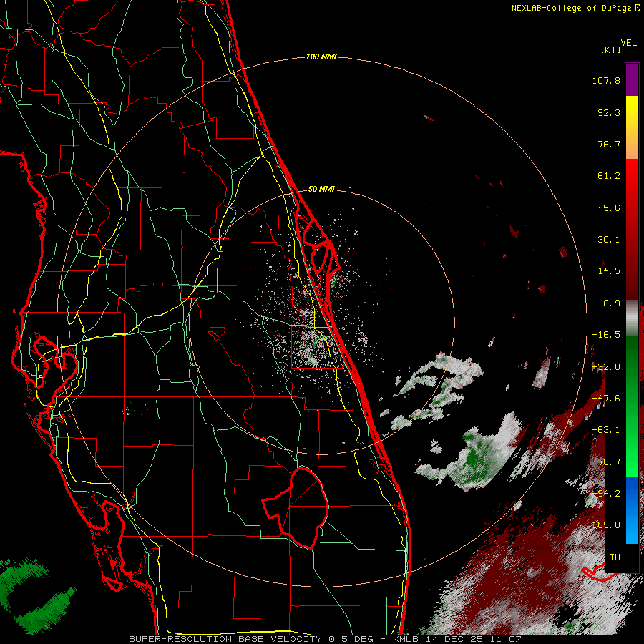Click the NEXLAB-College of DuPage title text
The width and height of the screenshot is (644, 644).
click(572, 8)
